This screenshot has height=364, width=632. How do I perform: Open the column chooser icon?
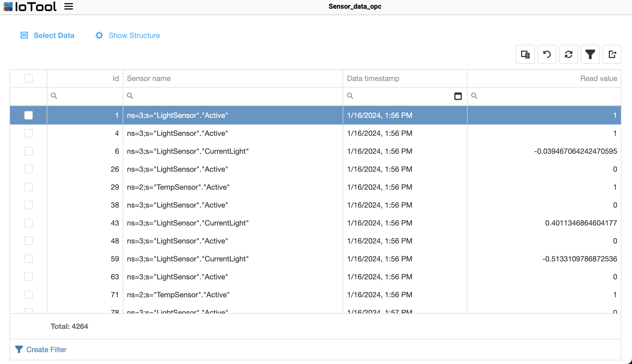coord(525,54)
